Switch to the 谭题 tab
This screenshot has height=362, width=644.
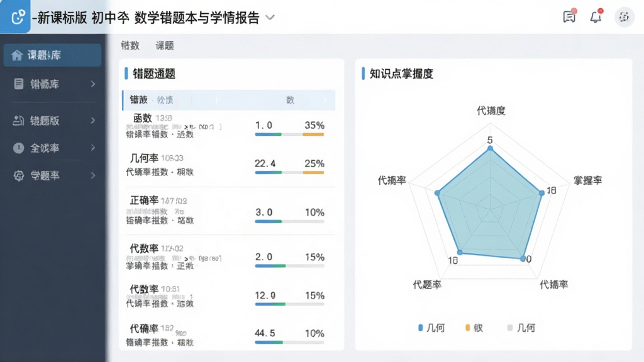[x=164, y=45]
